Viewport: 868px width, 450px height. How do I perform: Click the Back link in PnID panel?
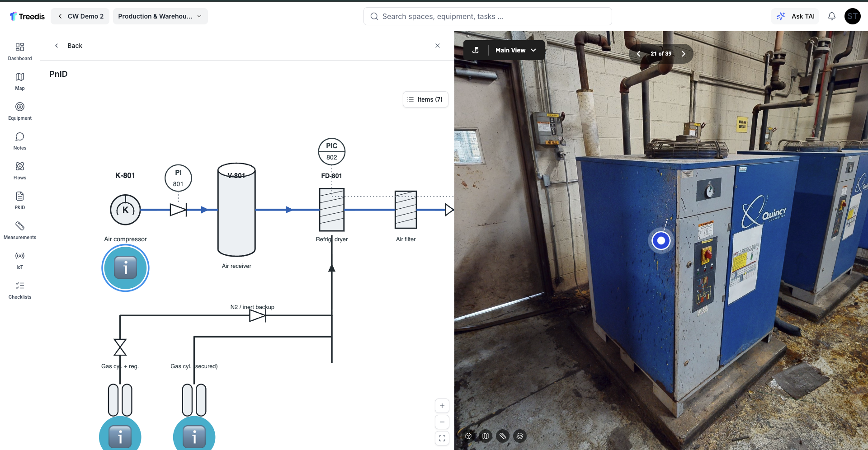pyautogui.click(x=69, y=46)
